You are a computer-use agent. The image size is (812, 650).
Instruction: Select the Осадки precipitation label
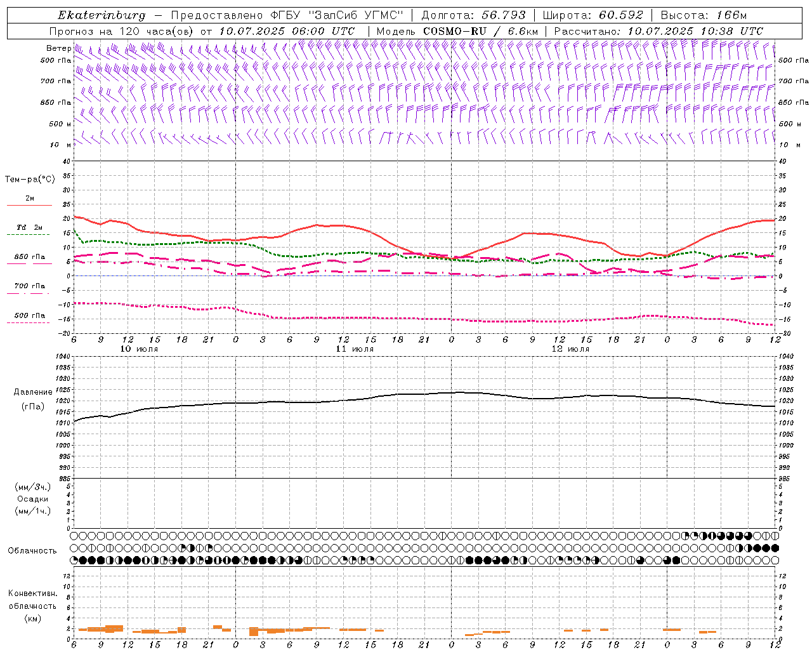pos(32,499)
